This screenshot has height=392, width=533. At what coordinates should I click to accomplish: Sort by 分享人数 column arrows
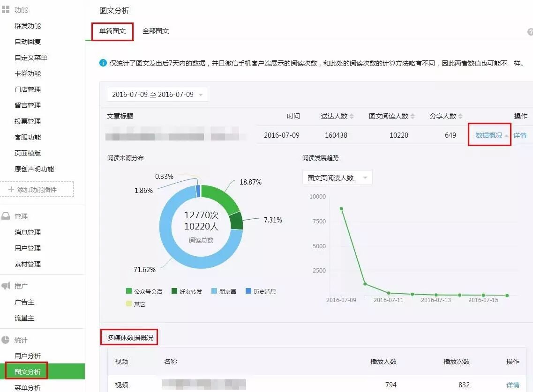click(460, 116)
